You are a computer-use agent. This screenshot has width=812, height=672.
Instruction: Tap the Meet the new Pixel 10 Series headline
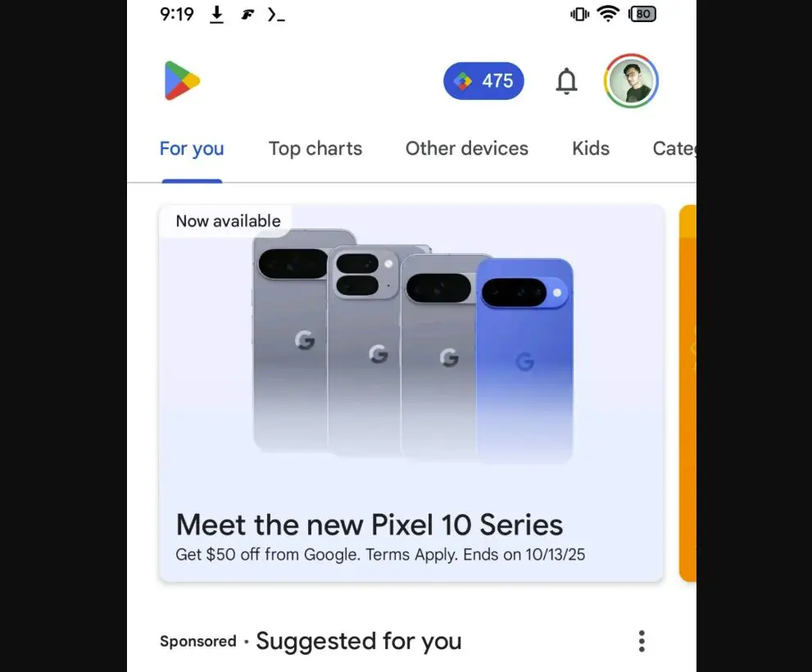tap(370, 524)
